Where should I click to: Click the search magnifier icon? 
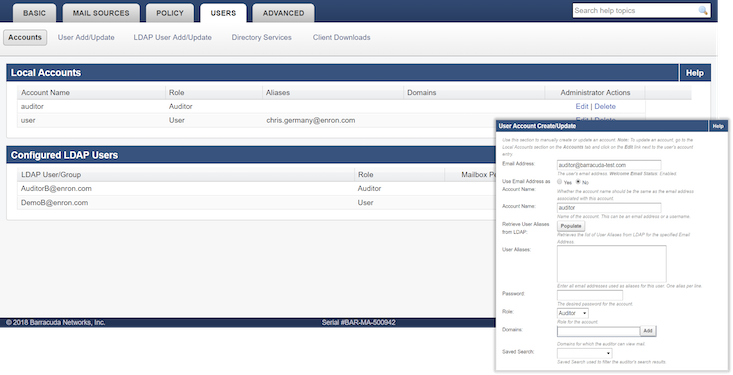(703, 10)
